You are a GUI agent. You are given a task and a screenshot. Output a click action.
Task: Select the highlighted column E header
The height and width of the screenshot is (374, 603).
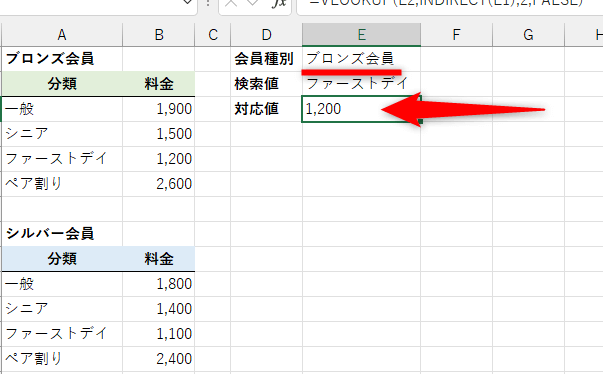coord(361,35)
